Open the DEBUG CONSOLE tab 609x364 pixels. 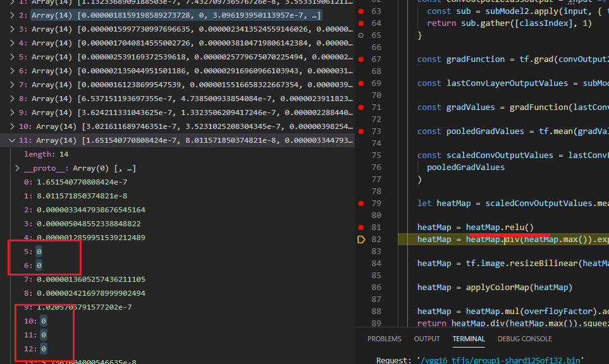pyautogui.click(x=525, y=339)
